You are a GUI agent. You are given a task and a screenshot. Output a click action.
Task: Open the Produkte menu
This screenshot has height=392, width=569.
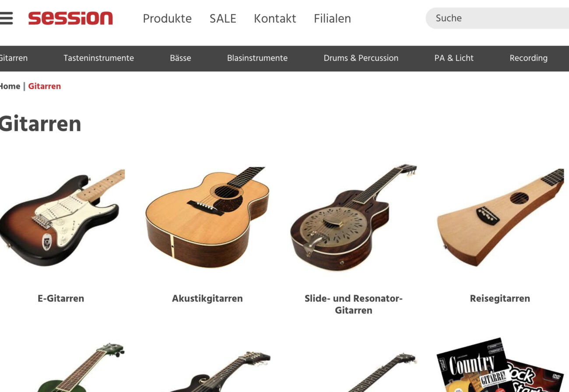pos(167,18)
